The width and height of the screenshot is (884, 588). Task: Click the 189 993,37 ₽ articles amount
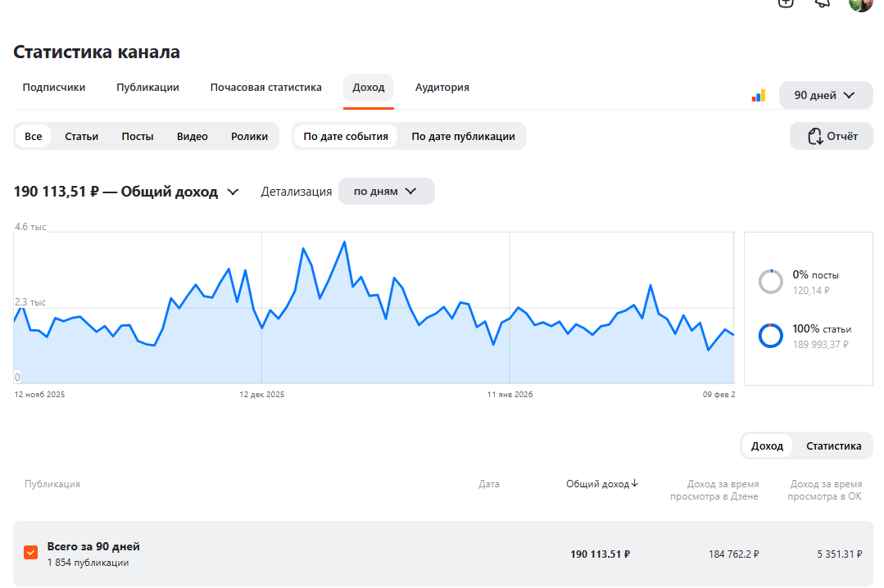click(x=820, y=345)
